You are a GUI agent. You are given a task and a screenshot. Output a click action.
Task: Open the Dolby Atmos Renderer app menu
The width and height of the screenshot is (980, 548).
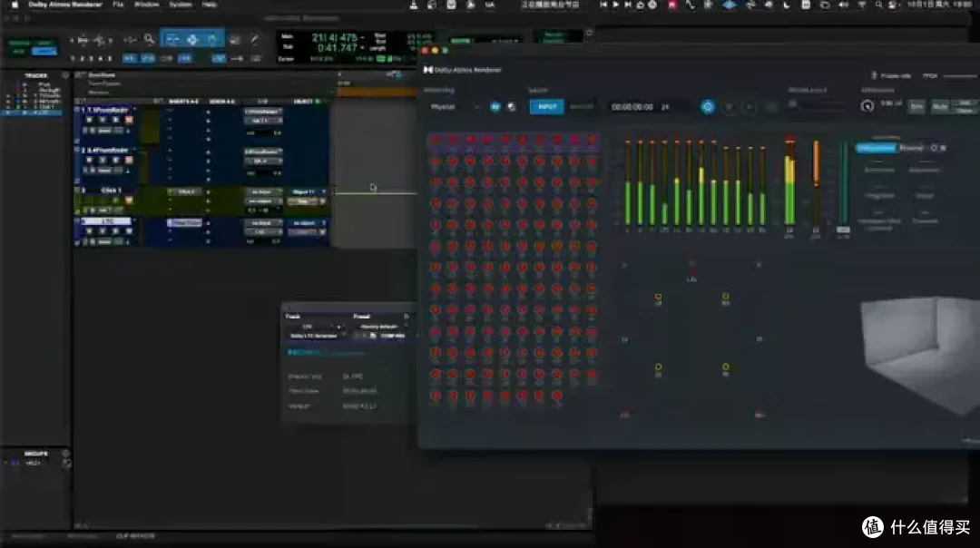click(65, 5)
